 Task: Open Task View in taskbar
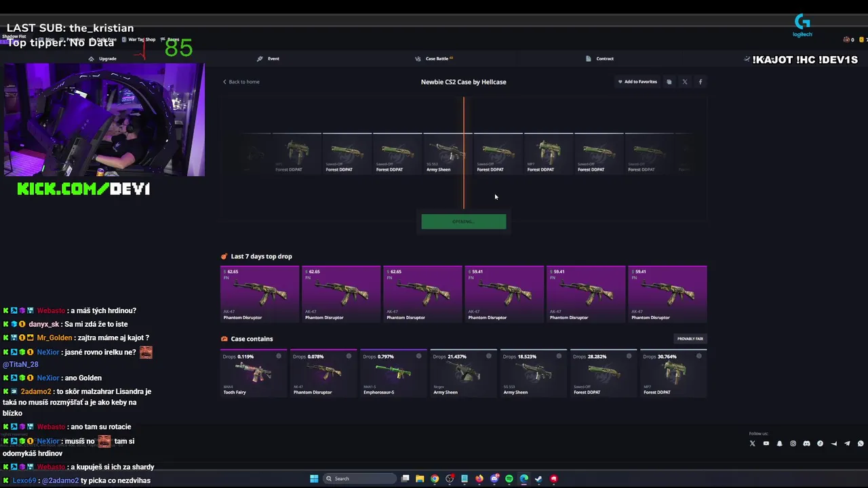[405, 479]
